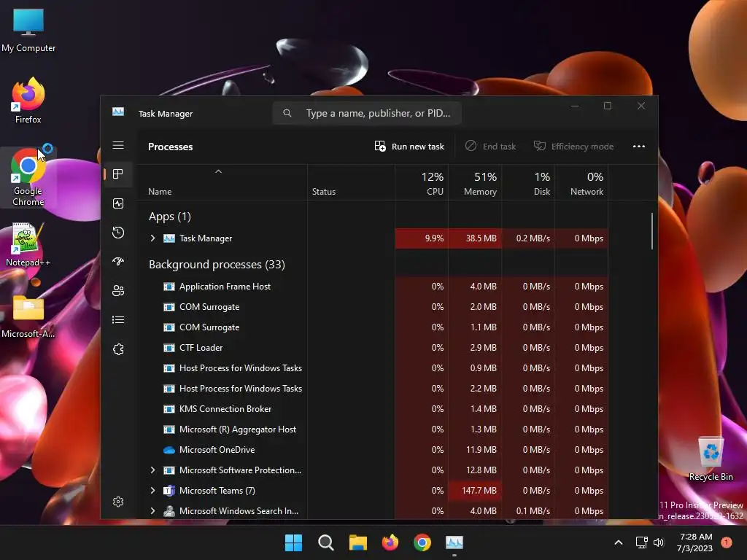Viewport: 747px width, 560px height.
Task: Open the Services puzzle sidebar icon
Action: [118, 349]
